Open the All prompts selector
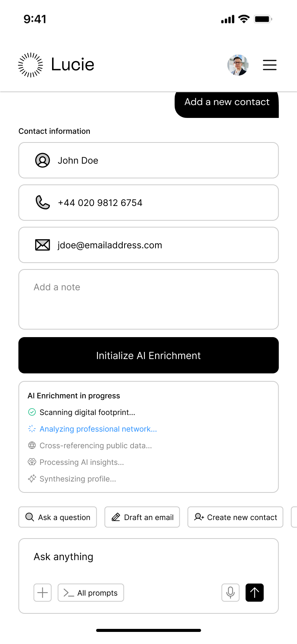Image resolution: width=297 pixels, height=644 pixels. pos(91,593)
